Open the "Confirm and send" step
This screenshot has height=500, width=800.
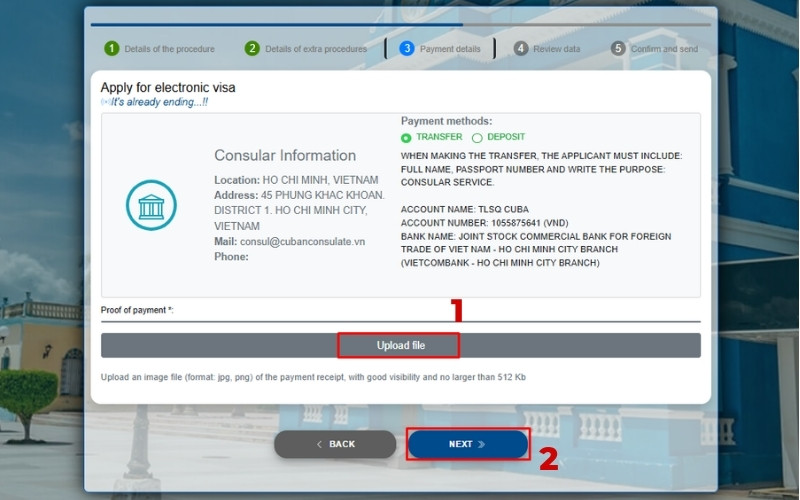tap(664, 49)
